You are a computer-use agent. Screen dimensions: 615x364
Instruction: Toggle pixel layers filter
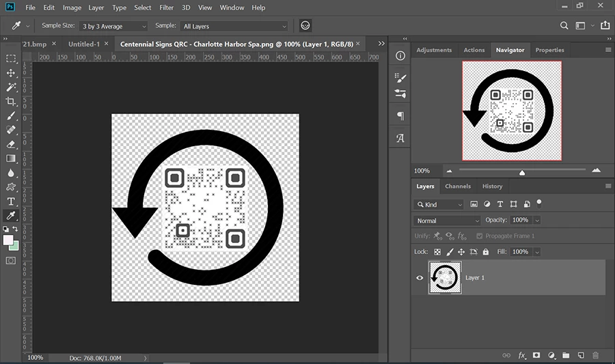(474, 204)
